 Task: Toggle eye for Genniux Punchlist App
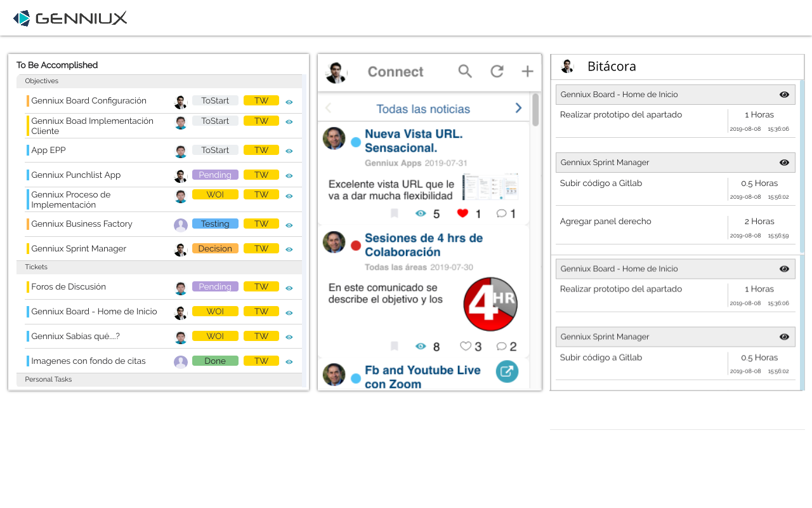point(289,176)
